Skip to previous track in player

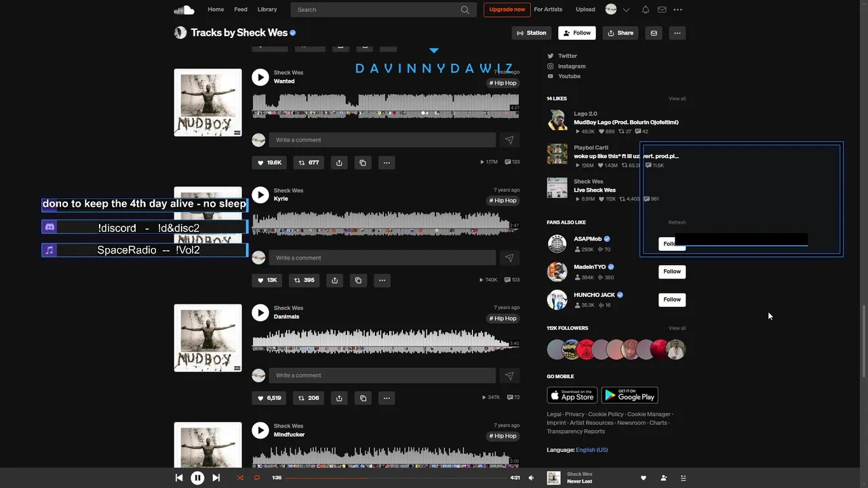click(x=179, y=478)
